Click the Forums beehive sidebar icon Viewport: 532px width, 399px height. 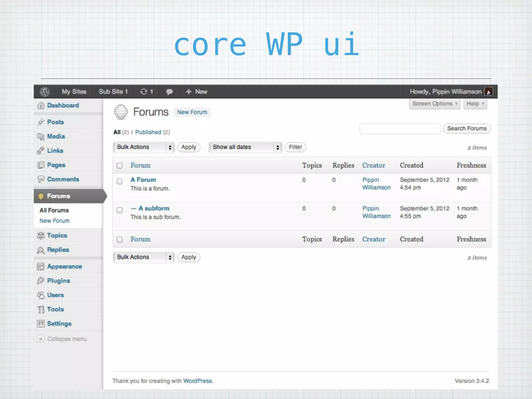click(41, 196)
